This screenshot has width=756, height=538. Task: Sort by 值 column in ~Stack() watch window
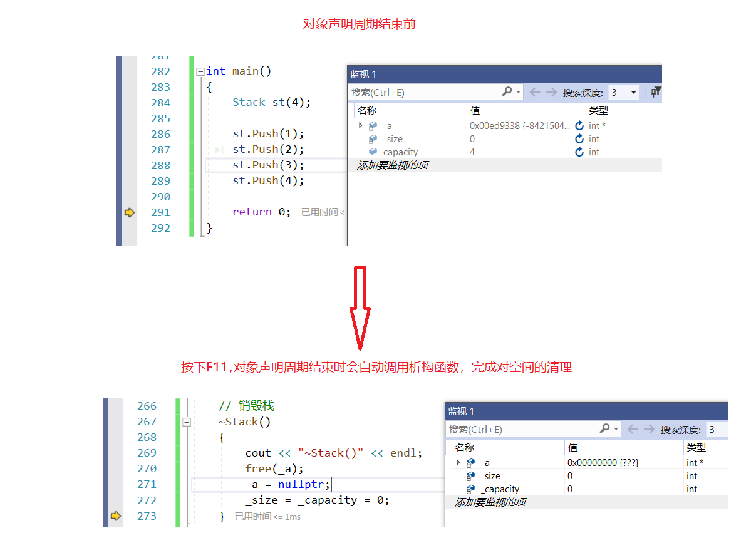pos(624,448)
